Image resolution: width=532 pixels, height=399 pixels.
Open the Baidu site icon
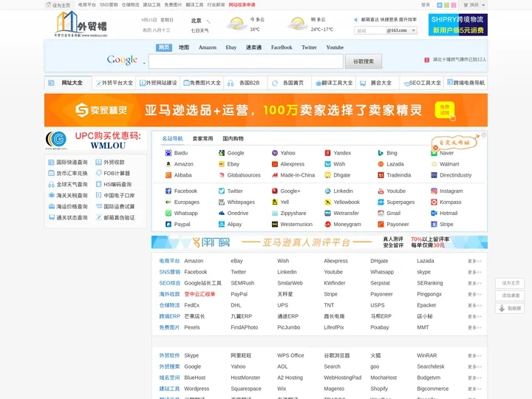[x=168, y=153]
